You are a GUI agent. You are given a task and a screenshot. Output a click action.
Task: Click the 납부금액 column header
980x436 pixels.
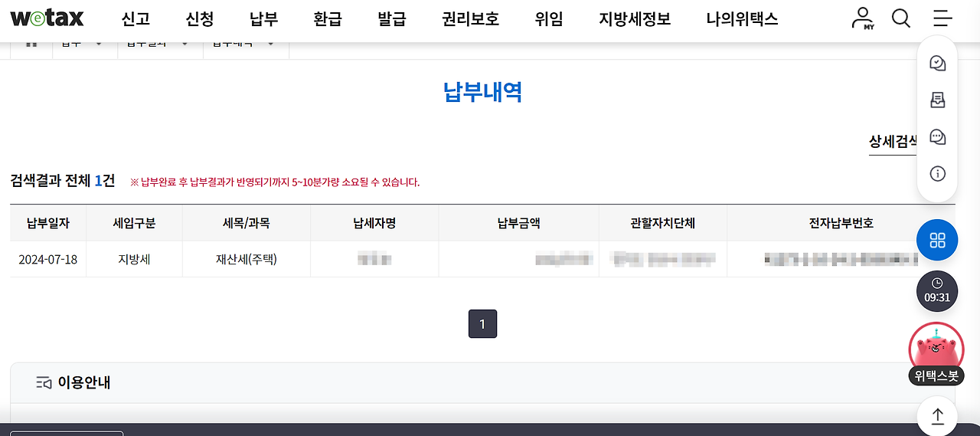tap(518, 223)
